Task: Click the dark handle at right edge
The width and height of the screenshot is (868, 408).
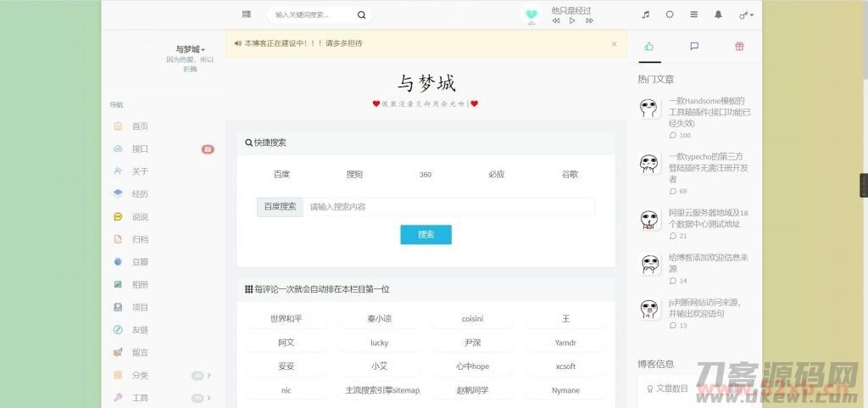Action: click(x=864, y=186)
